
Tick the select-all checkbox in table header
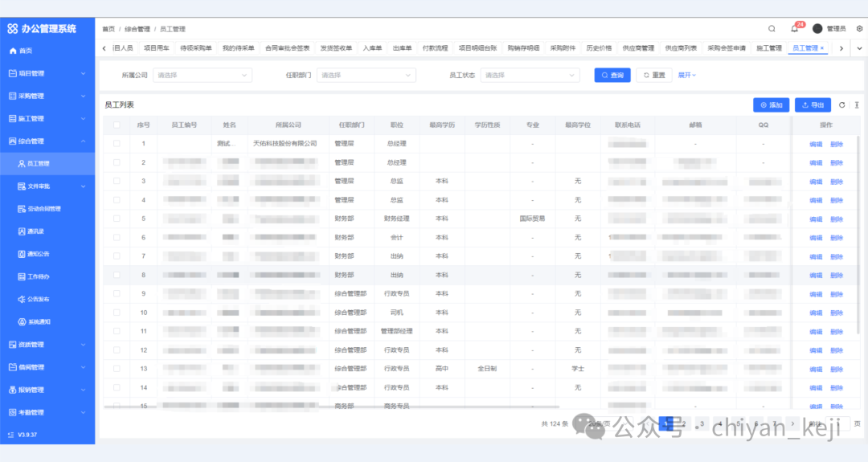(x=117, y=125)
